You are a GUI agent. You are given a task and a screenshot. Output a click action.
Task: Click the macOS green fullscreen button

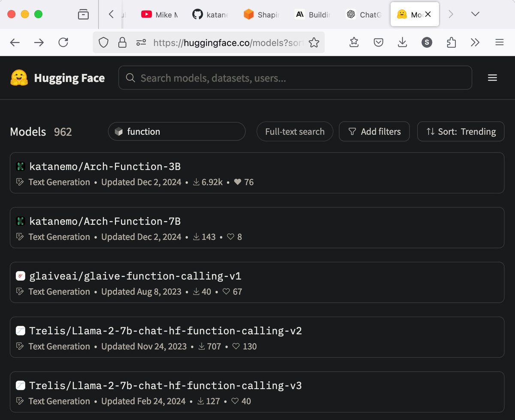point(38,14)
